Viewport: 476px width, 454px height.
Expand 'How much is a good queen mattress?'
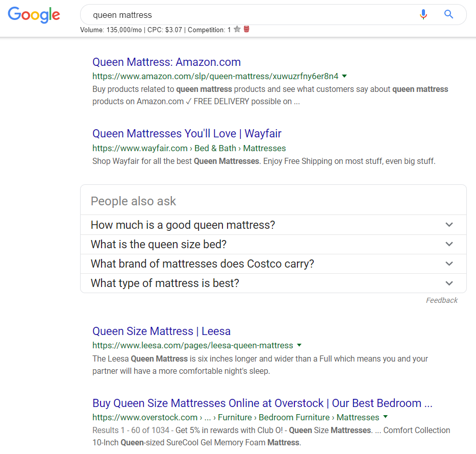(x=273, y=225)
